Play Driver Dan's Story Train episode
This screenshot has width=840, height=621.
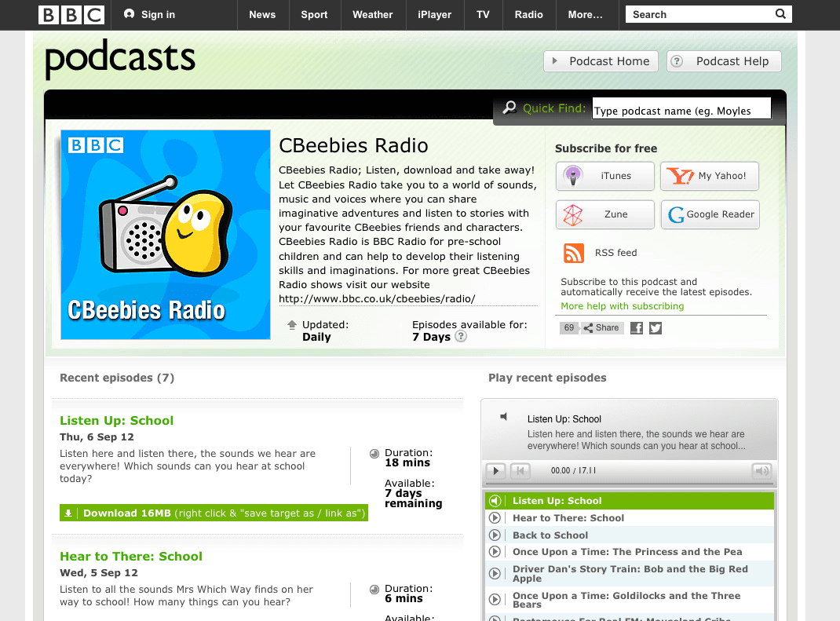[630, 573]
